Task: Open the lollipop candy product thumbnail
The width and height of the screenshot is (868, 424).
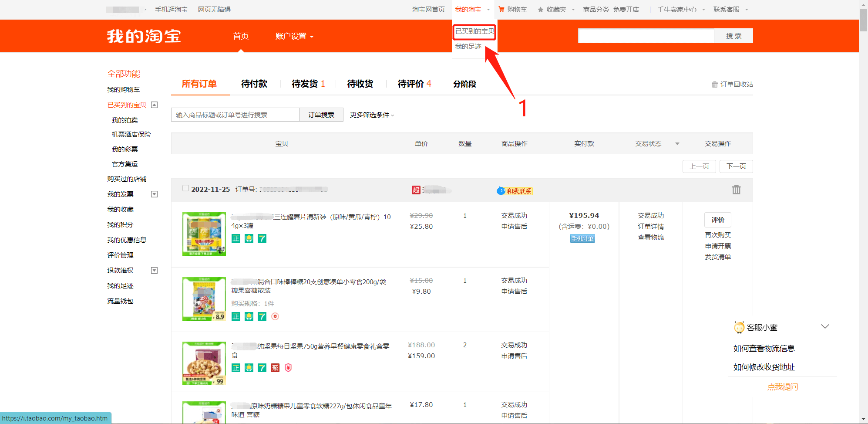Action: click(204, 299)
